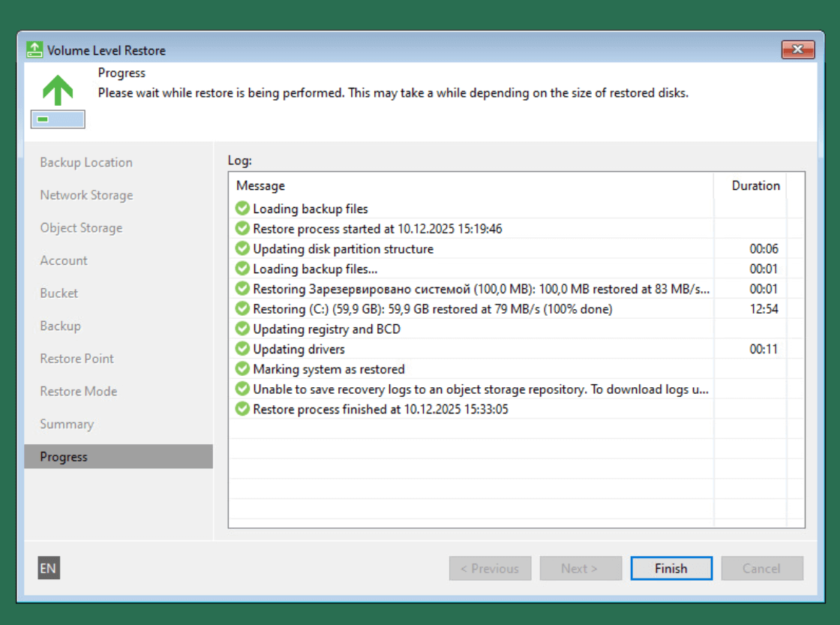
Task: Select the Restore process started log entry
Action: pyautogui.click(x=377, y=229)
